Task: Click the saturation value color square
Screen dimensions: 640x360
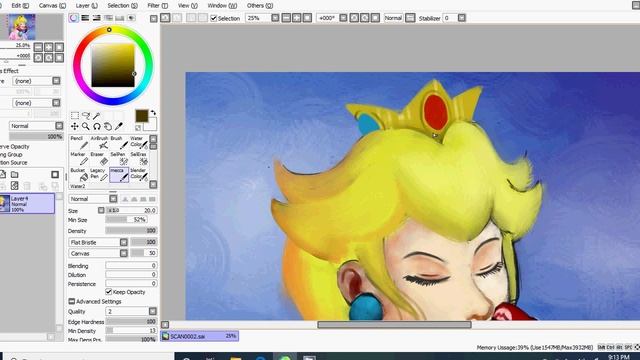Action: (113, 65)
